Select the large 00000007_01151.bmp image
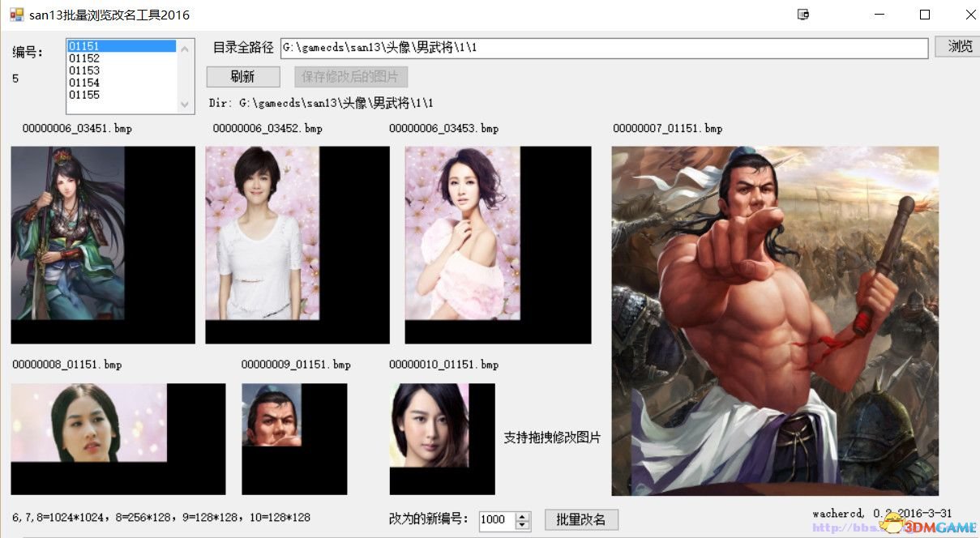The width and height of the screenshot is (980, 538). [x=775, y=321]
